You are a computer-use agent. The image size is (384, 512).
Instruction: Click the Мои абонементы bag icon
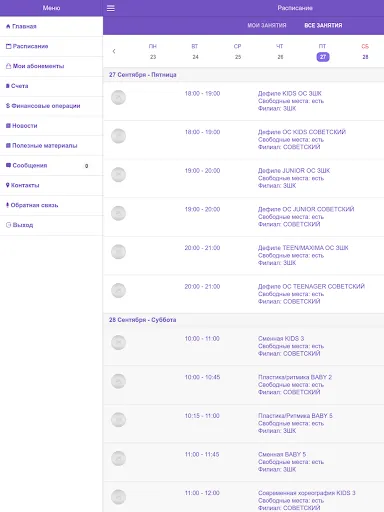tap(8, 66)
